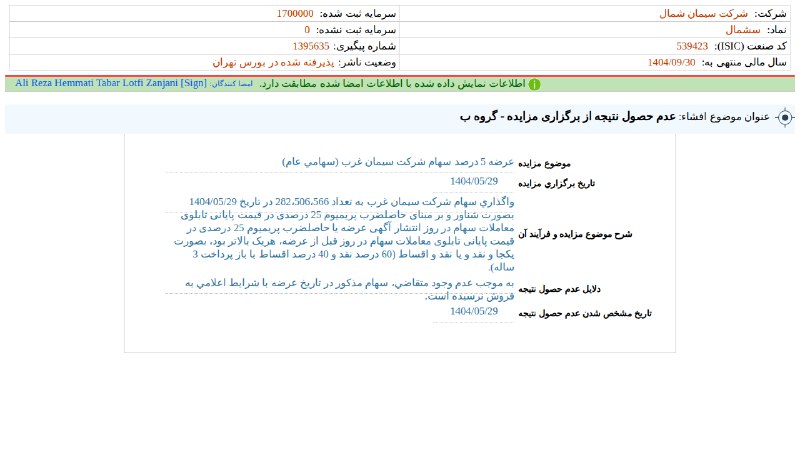Click the label سرمایه ثبت شده
This screenshot has width=800, height=450.
pyautogui.click(x=358, y=14)
